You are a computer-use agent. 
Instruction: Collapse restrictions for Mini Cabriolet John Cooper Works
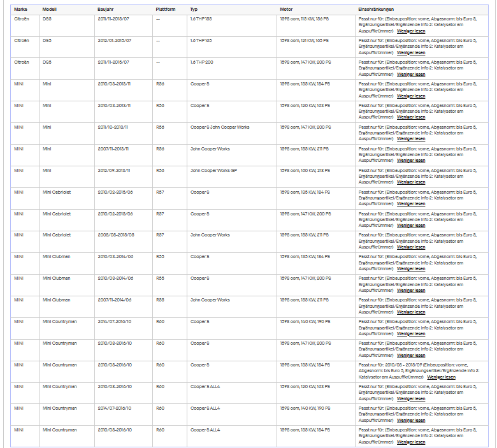click(x=411, y=247)
